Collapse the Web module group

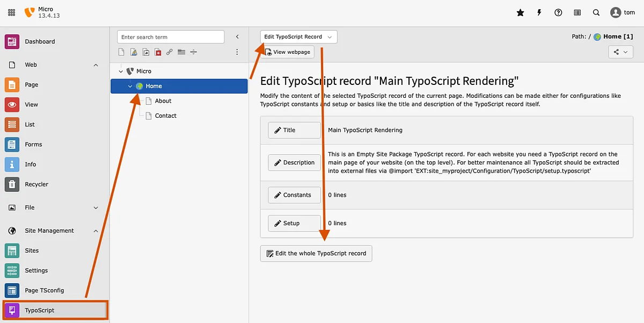pos(96,65)
